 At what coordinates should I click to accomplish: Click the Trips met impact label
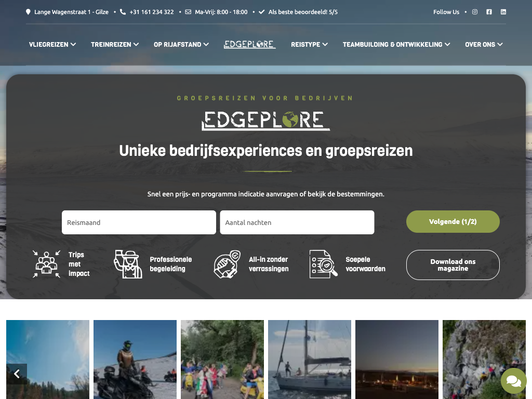click(79, 264)
